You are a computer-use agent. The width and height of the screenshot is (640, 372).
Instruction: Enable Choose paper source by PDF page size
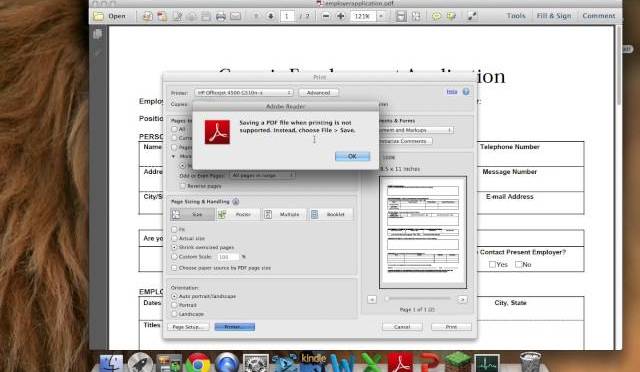tap(174, 268)
